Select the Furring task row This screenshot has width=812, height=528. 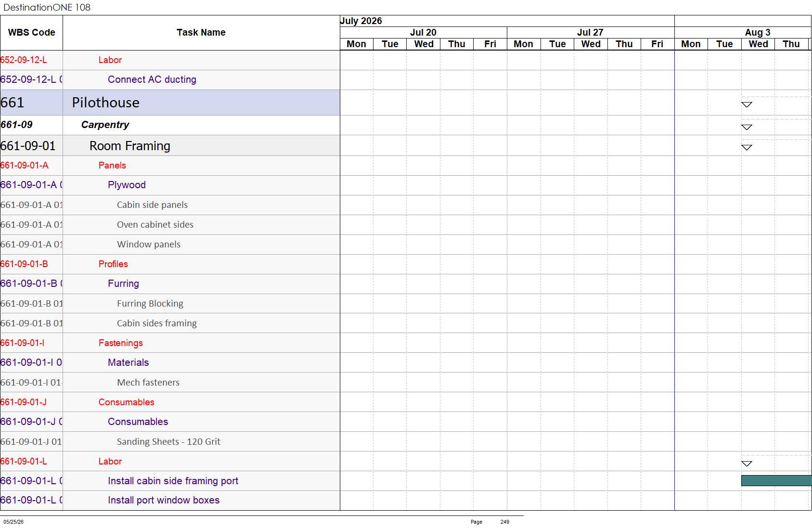(x=170, y=284)
